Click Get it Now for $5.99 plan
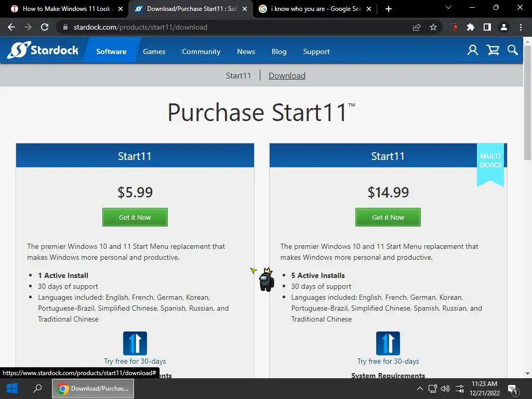The image size is (532, 399). point(135,217)
